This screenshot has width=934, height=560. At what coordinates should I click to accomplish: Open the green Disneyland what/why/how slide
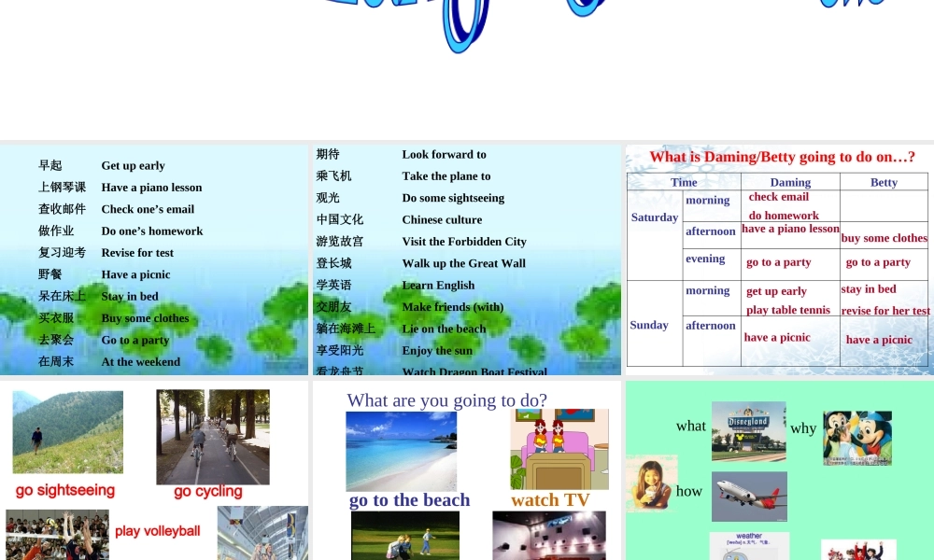click(x=780, y=470)
